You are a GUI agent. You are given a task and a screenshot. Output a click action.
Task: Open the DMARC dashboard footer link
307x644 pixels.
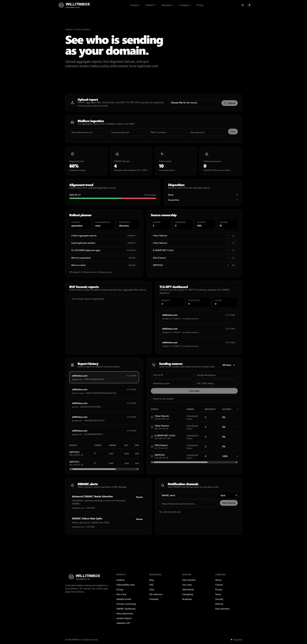pos(126,609)
